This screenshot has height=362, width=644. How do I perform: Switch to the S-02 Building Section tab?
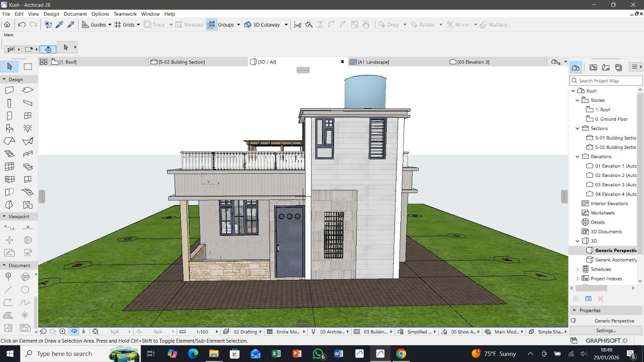(x=181, y=62)
